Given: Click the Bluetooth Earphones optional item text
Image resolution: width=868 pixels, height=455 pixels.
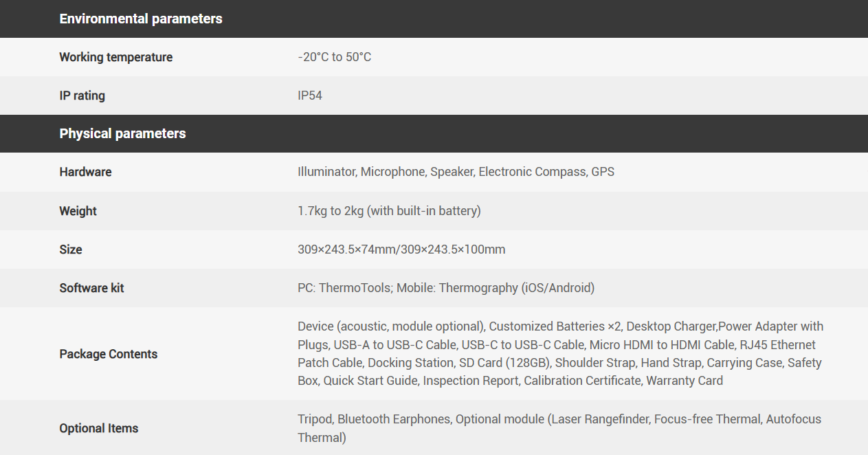Looking at the screenshot, I should click(x=393, y=419).
